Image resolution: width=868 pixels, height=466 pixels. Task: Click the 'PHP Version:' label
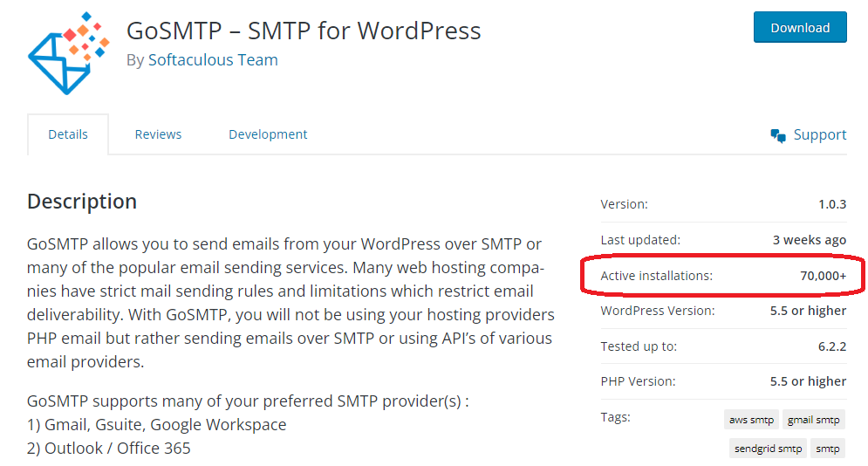click(639, 381)
